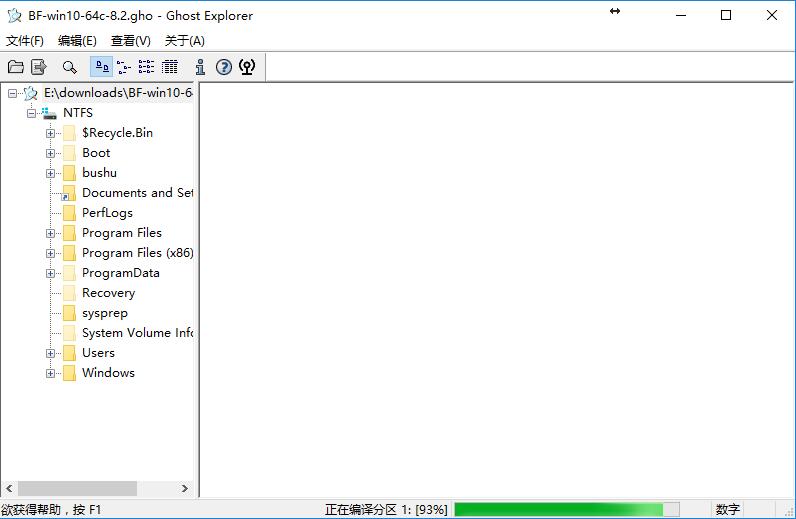
Task: Click the tree scroll left arrow
Action: (x=9, y=489)
